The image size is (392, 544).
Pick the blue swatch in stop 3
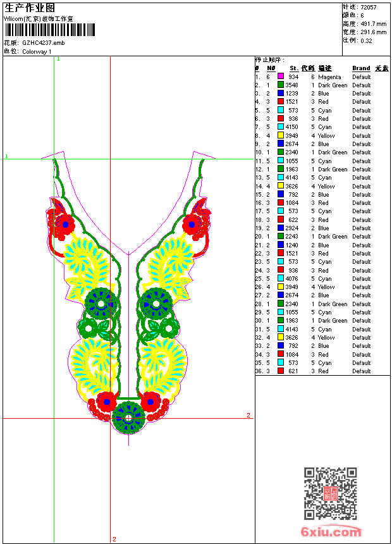(x=281, y=94)
